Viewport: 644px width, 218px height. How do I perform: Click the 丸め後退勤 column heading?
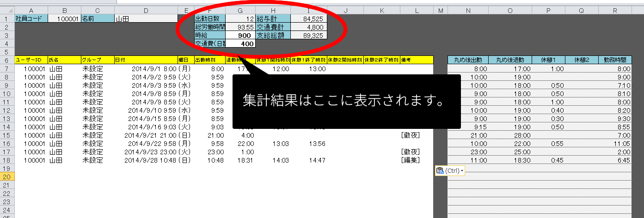click(509, 60)
